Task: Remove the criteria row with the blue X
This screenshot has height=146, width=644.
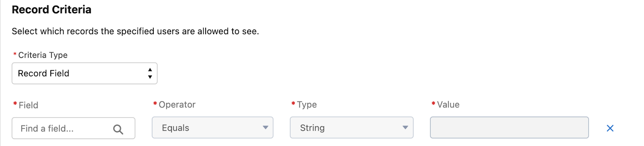Action: click(x=610, y=128)
